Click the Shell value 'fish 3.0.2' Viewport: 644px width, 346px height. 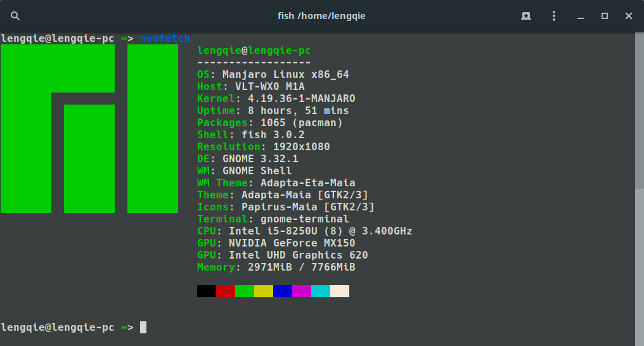[273, 134]
